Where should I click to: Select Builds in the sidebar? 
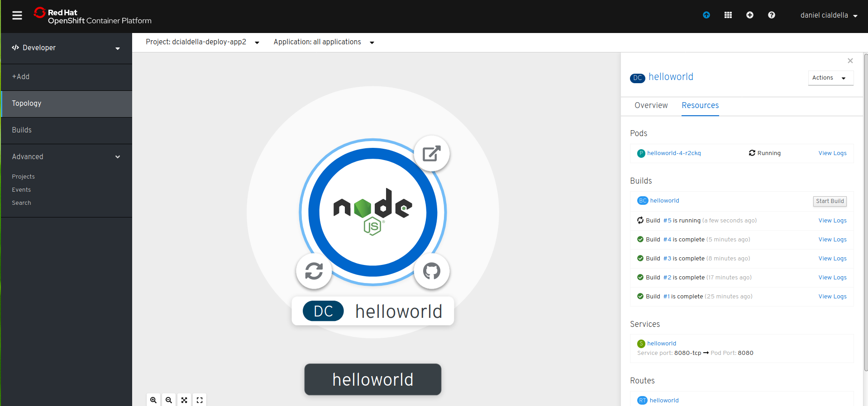click(x=22, y=130)
